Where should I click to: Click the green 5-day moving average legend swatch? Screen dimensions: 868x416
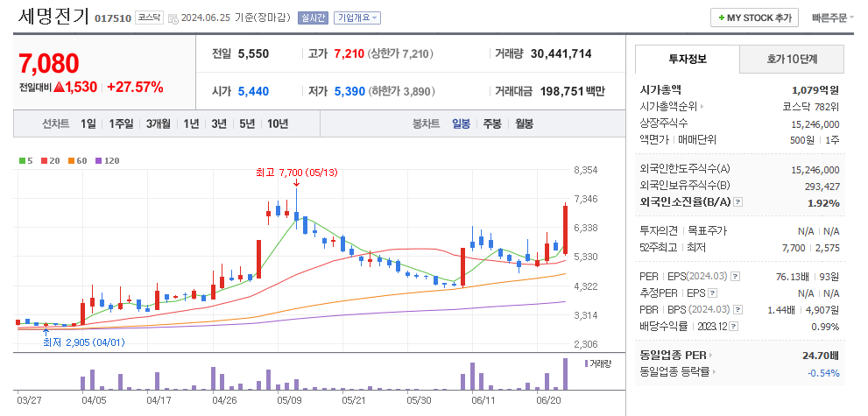click(x=22, y=161)
